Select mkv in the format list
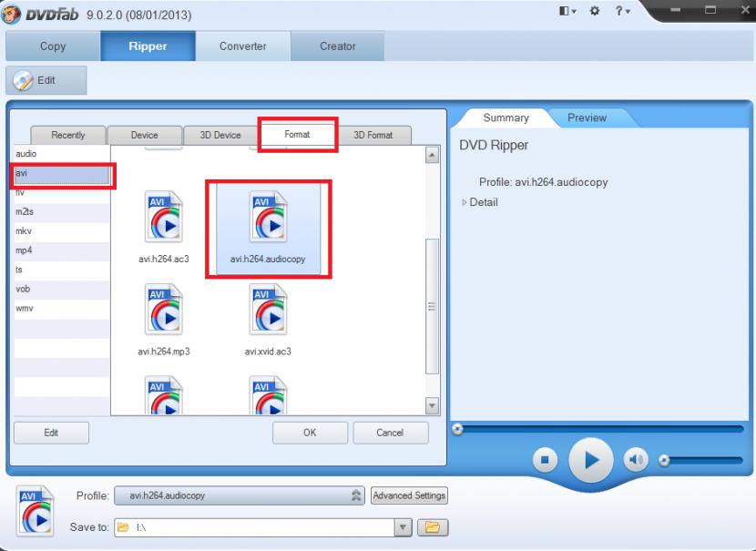The image size is (756, 551). coord(62,231)
